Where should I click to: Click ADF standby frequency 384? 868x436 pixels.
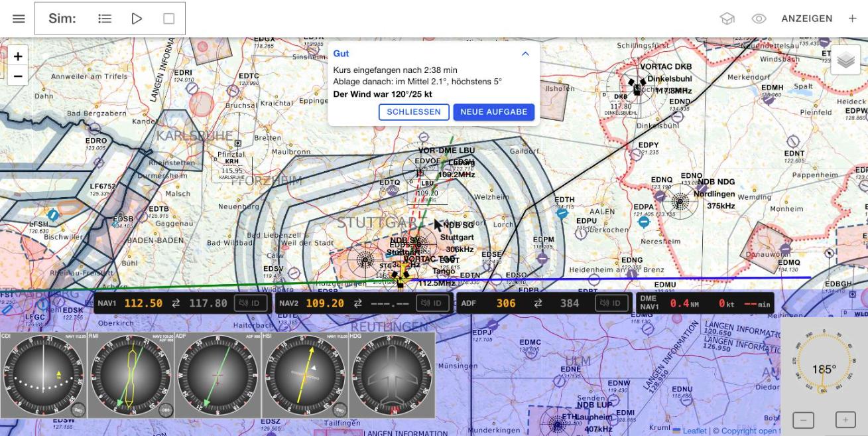pyautogui.click(x=570, y=303)
